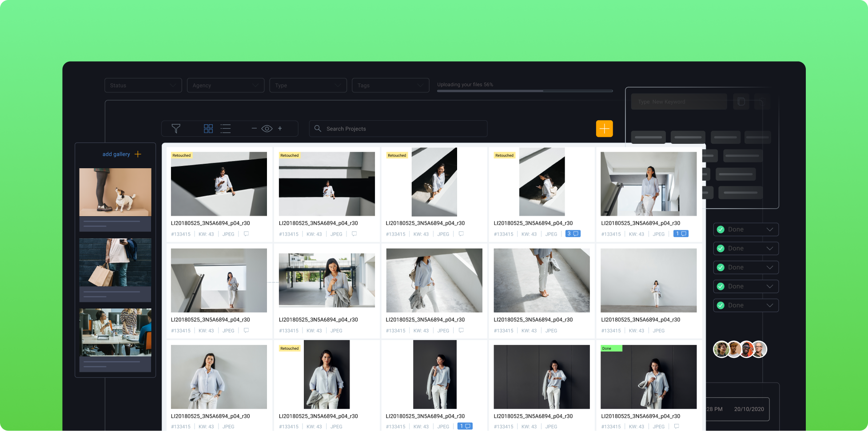Open the gallery with dog and legs

(x=115, y=200)
